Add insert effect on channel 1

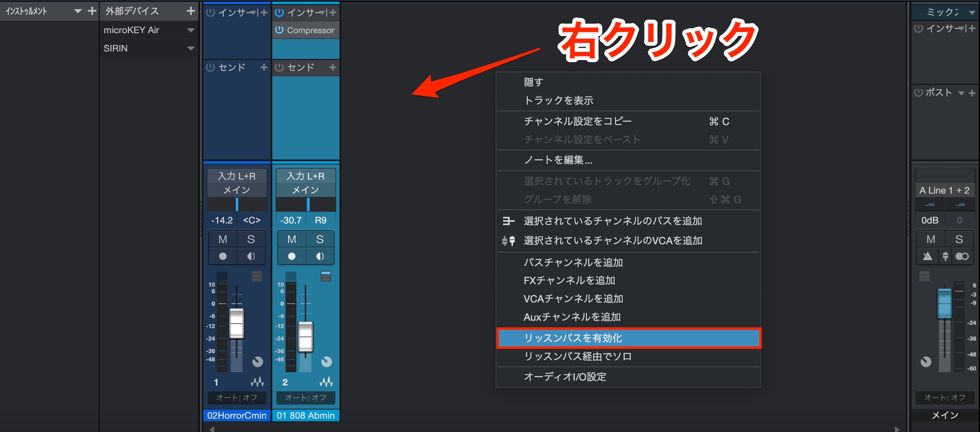pos(264,13)
